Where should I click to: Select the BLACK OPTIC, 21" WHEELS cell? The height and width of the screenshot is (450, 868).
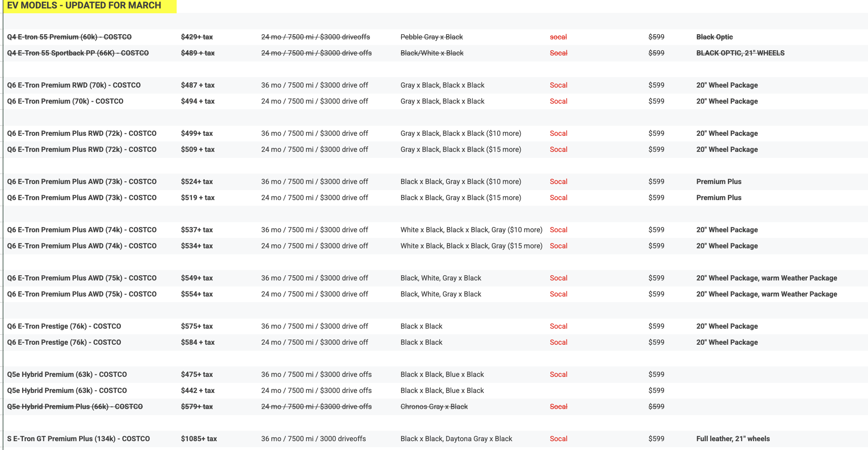(740, 53)
